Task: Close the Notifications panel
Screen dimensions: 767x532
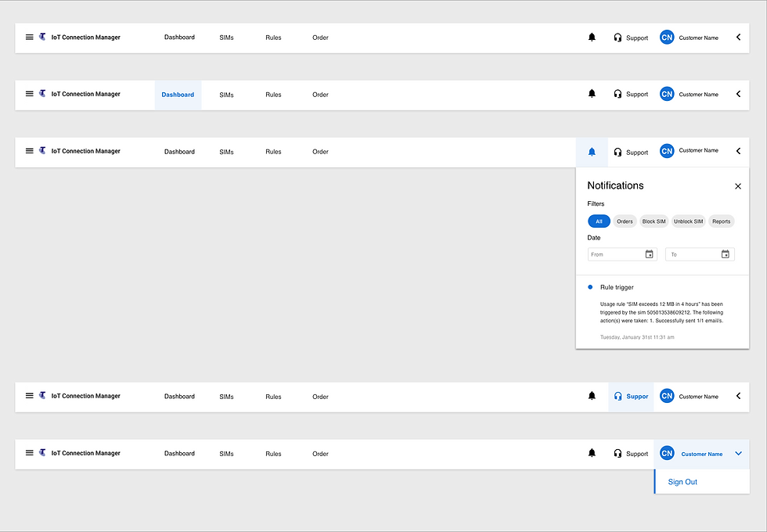Action: click(738, 186)
